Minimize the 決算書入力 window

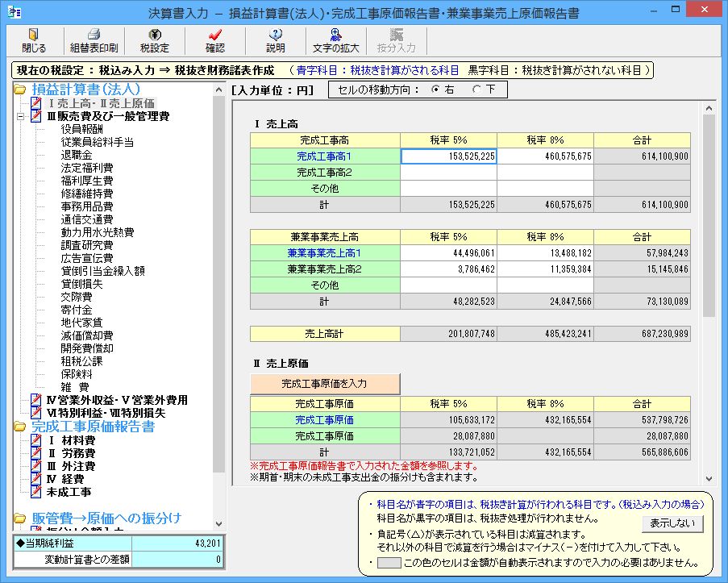654,10
